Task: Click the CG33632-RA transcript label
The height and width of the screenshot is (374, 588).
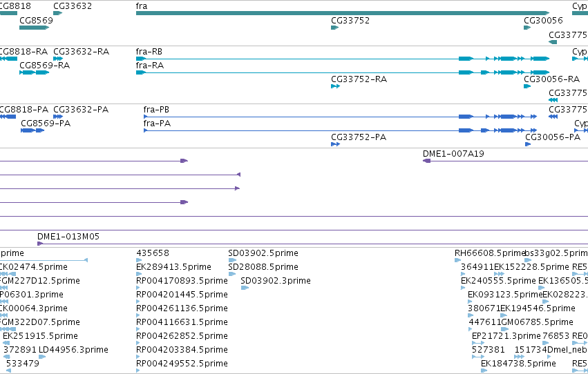Action: [x=81, y=52]
